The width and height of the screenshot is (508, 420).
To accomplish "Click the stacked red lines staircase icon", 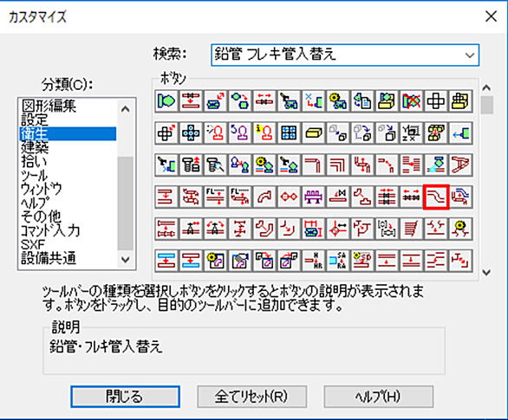I will (412, 229).
